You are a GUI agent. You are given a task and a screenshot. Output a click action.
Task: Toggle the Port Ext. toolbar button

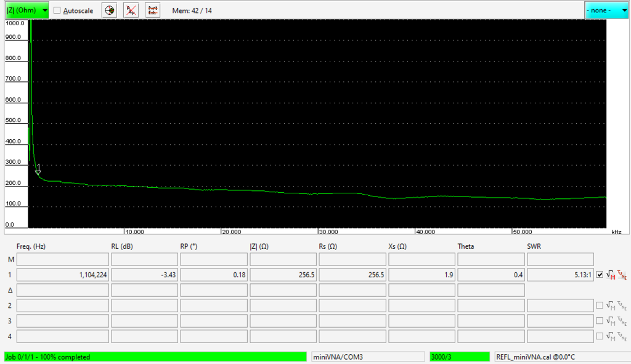[x=153, y=10]
